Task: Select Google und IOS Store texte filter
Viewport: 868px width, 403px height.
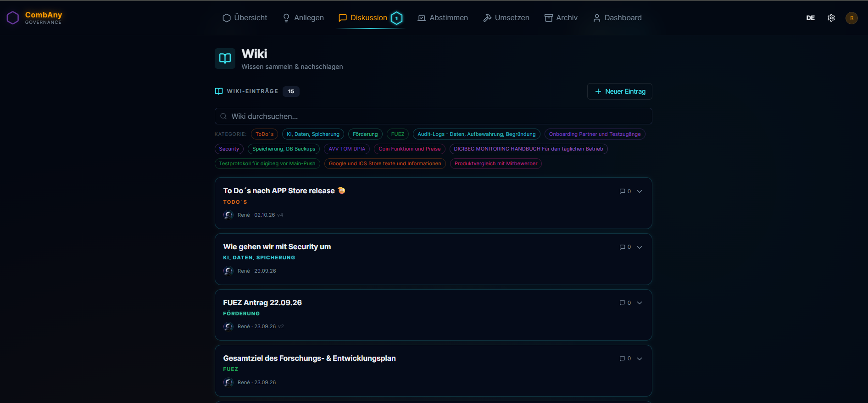Action: pos(385,164)
